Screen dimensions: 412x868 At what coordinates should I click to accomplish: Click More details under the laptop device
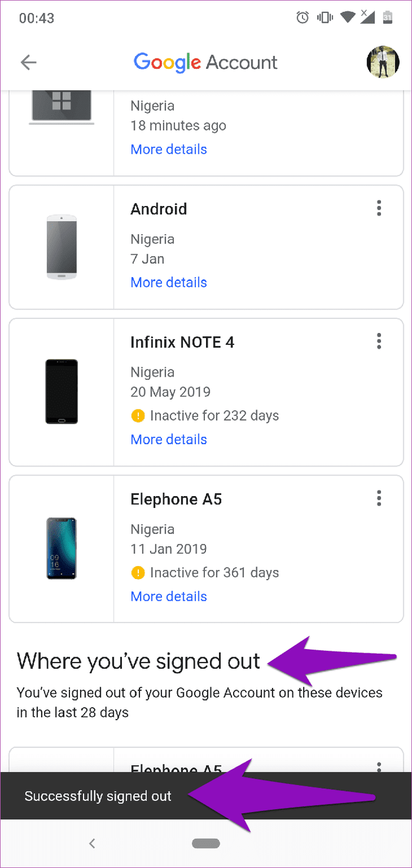[x=169, y=149]
